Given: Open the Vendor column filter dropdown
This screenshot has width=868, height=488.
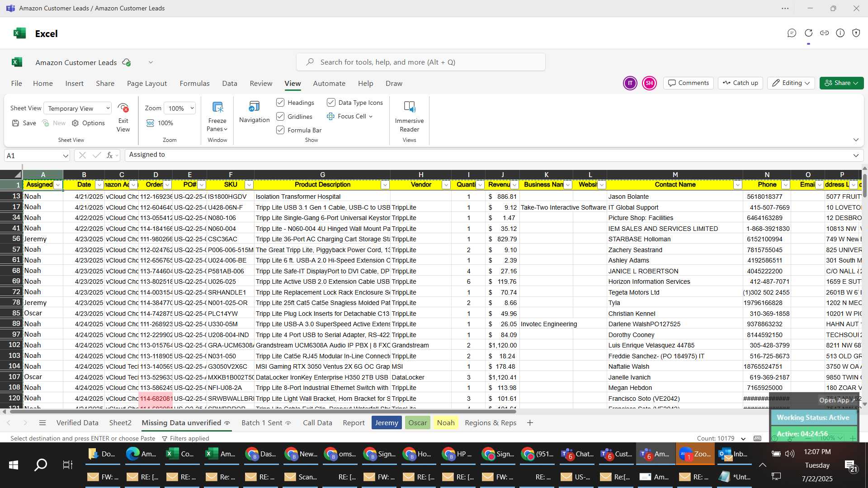Looking at the screenshot, I should click(x=446, y=185).
